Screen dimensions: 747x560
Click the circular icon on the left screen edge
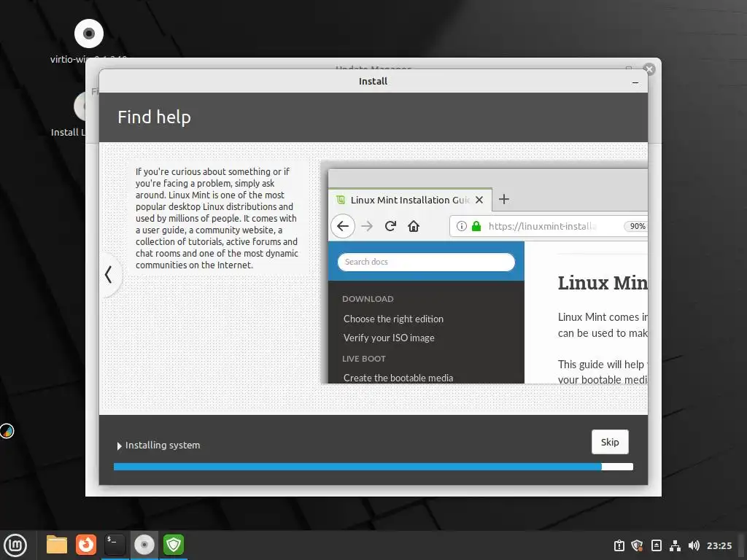7,431
